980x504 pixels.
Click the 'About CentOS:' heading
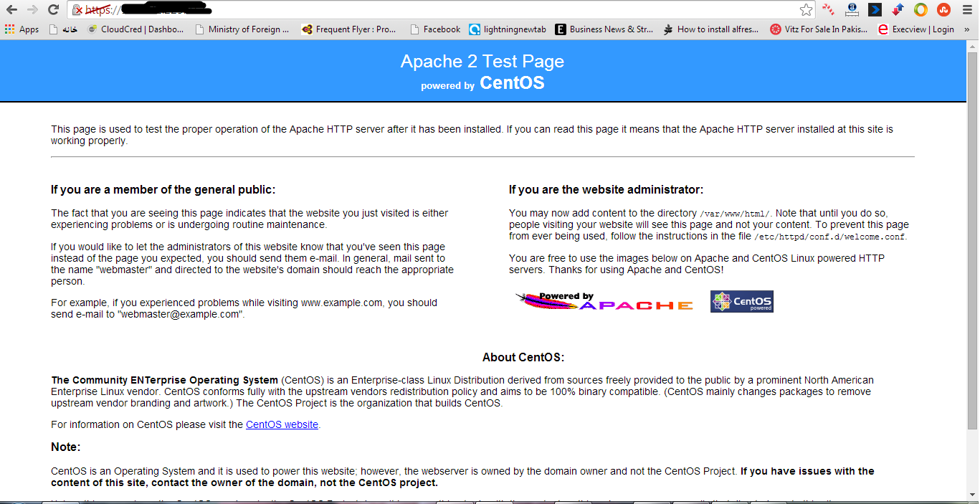(523, 358)
